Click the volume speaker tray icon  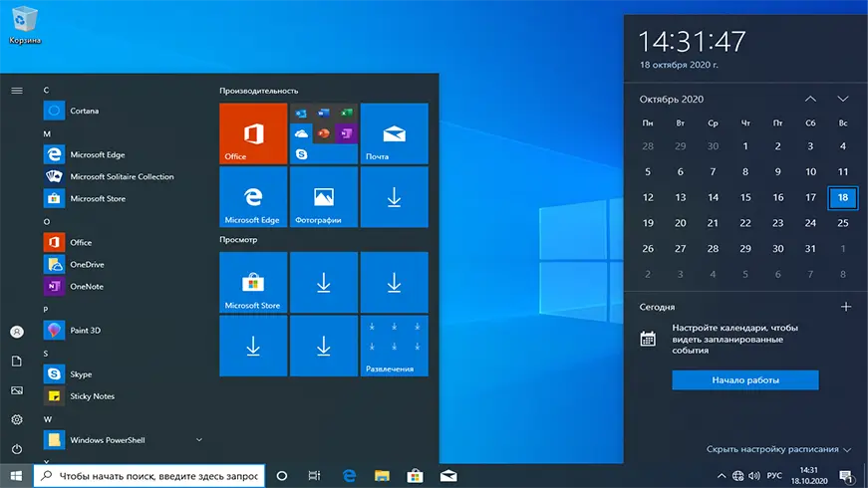point(754,476)
